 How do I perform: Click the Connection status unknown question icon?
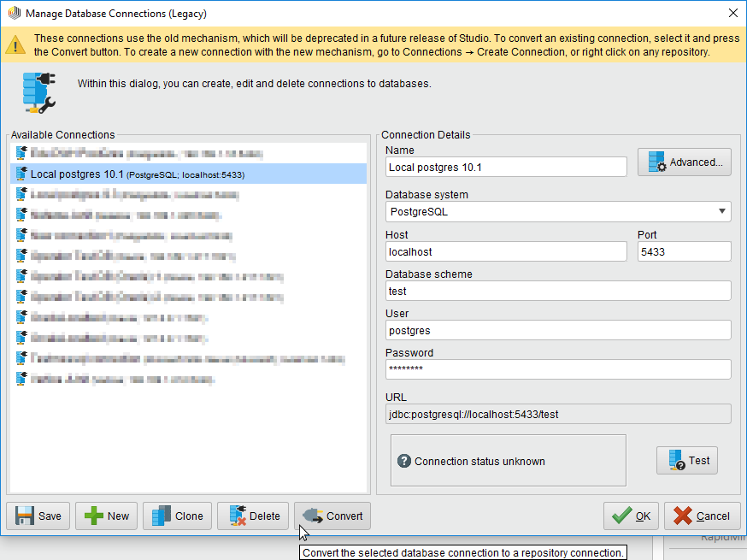pos(404,461)
